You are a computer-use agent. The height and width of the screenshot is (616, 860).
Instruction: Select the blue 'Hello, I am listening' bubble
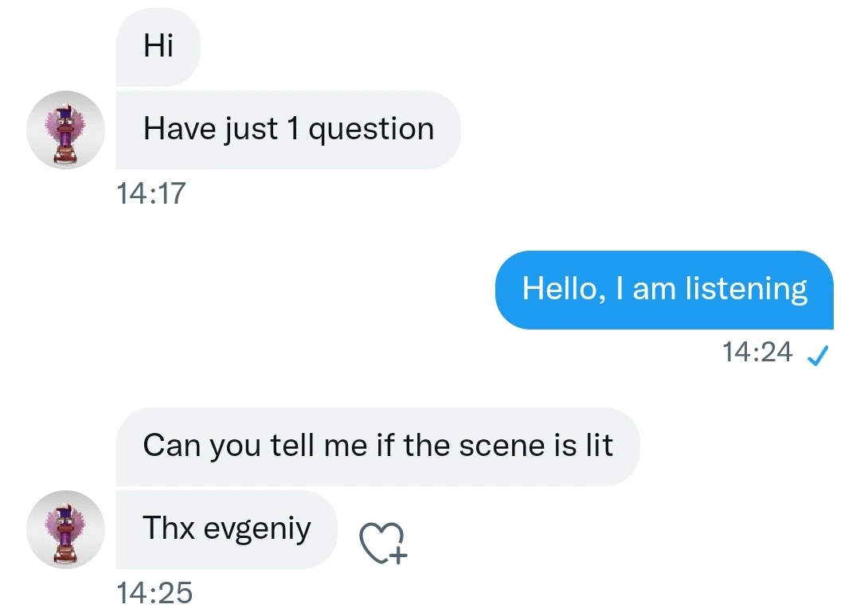664,290
